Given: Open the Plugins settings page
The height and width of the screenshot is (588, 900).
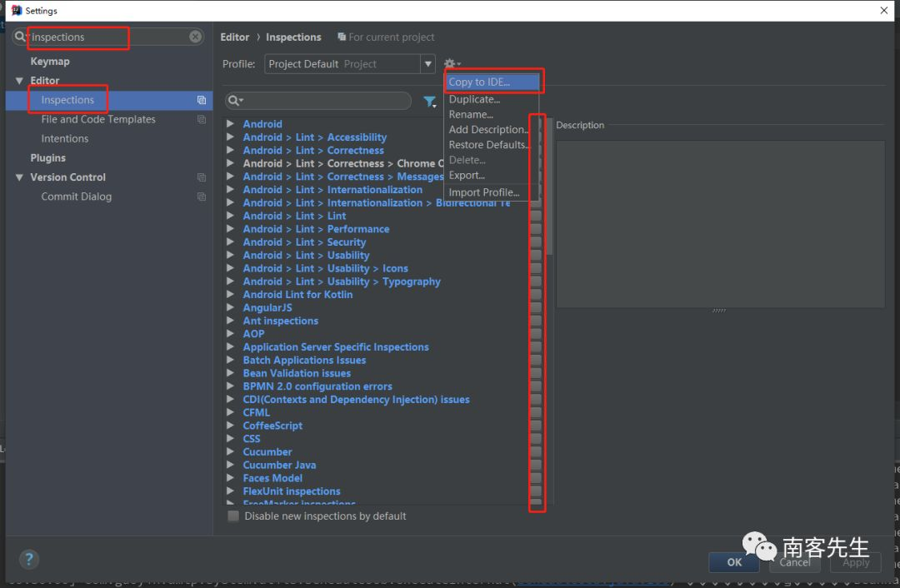Looking at the screenshot, I should 47,157.
